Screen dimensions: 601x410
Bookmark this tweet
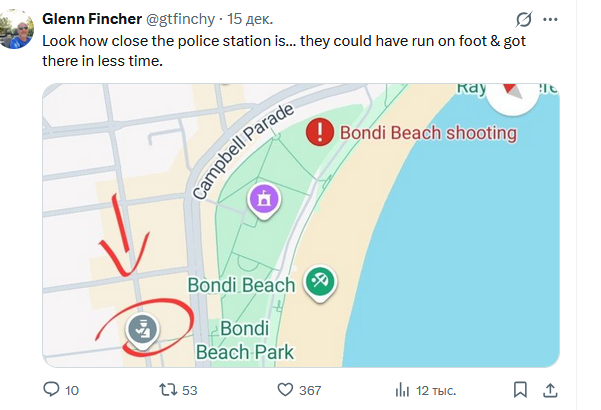(520, 389)
